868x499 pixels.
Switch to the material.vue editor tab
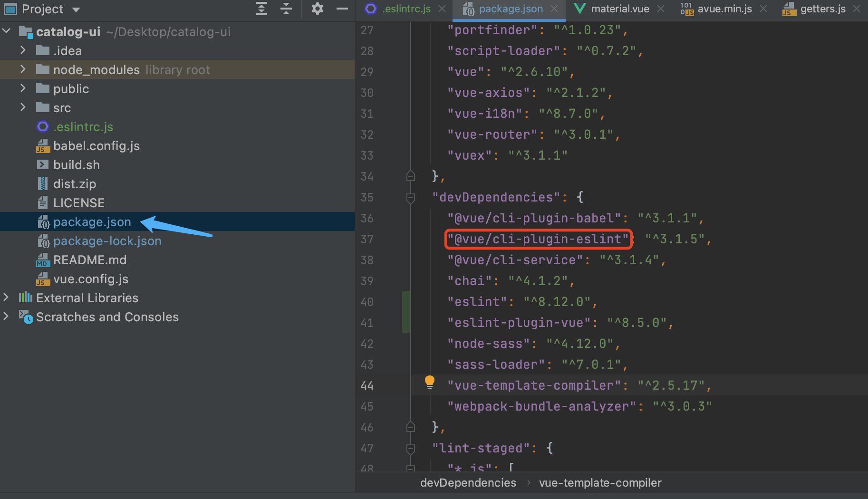tap(620, 9)
